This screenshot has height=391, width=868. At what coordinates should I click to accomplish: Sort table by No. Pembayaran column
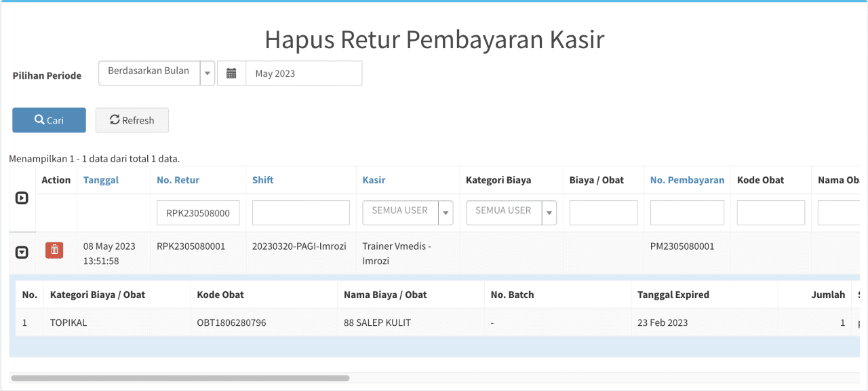click(x=687, y=180)
